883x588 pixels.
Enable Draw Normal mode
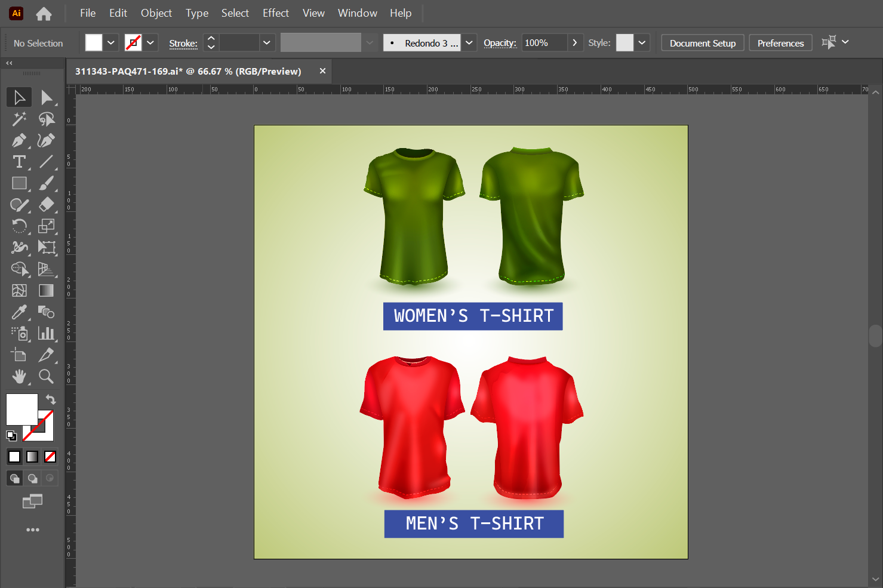(x=14, y=478)
